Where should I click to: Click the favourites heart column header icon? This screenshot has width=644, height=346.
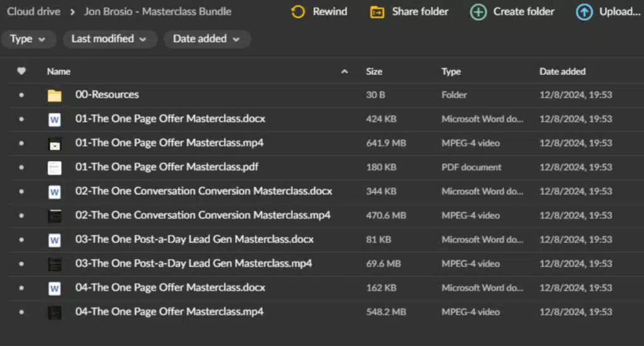click(21, 71)
